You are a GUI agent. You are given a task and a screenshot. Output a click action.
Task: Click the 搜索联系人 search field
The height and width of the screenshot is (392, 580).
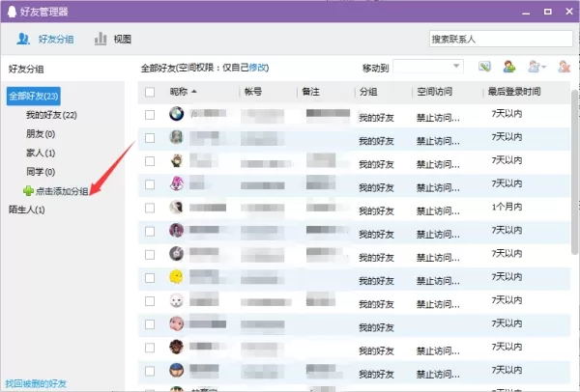pyautogui.click(x=501, y=39)
